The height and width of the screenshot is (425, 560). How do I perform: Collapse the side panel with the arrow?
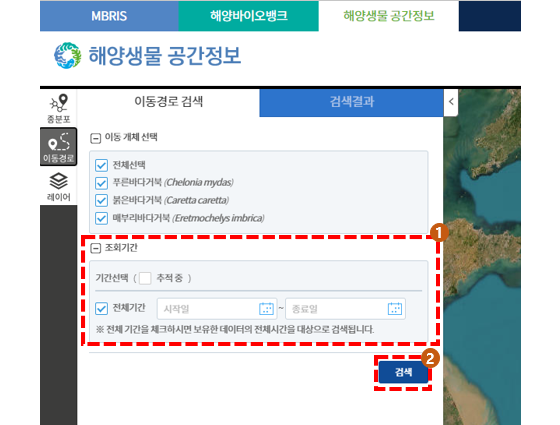click(x=451, y=102)
